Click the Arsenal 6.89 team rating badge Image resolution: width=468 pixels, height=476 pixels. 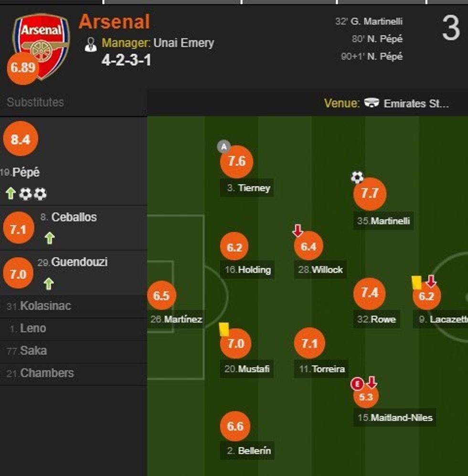click(x=22, y=68)
